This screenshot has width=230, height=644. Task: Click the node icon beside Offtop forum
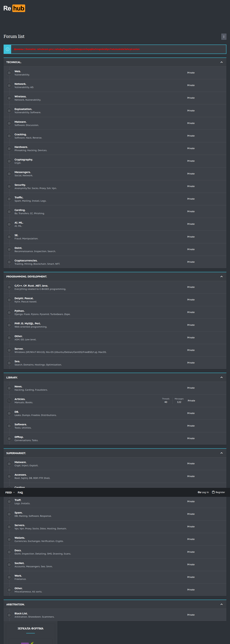click(x=9, y=438)
